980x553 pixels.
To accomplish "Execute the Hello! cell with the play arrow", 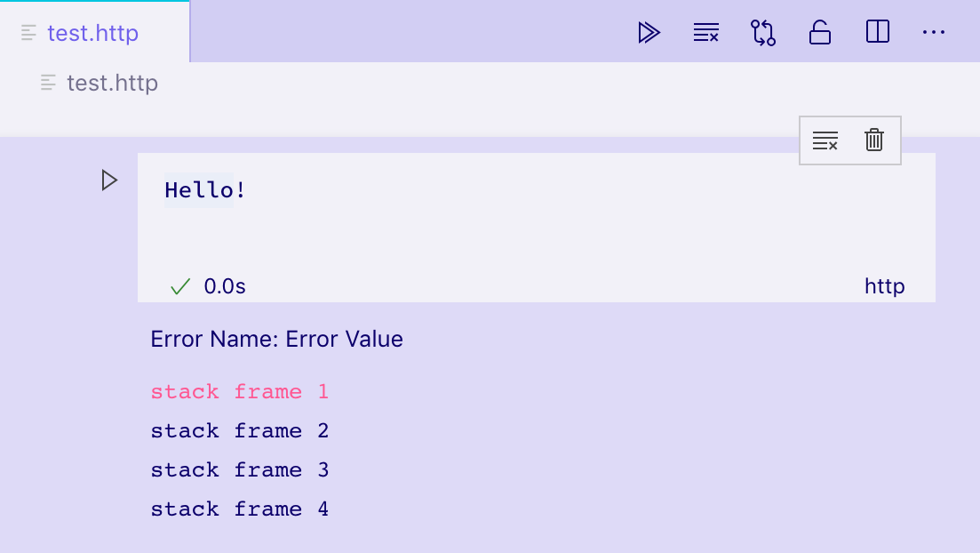I will [x=108, y=180].
